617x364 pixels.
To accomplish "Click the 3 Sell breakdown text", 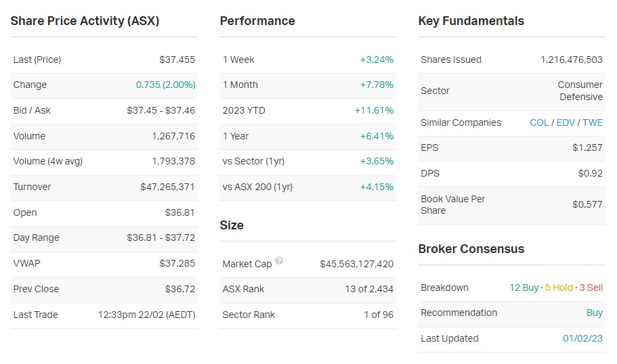I will (x=591, y=288).
